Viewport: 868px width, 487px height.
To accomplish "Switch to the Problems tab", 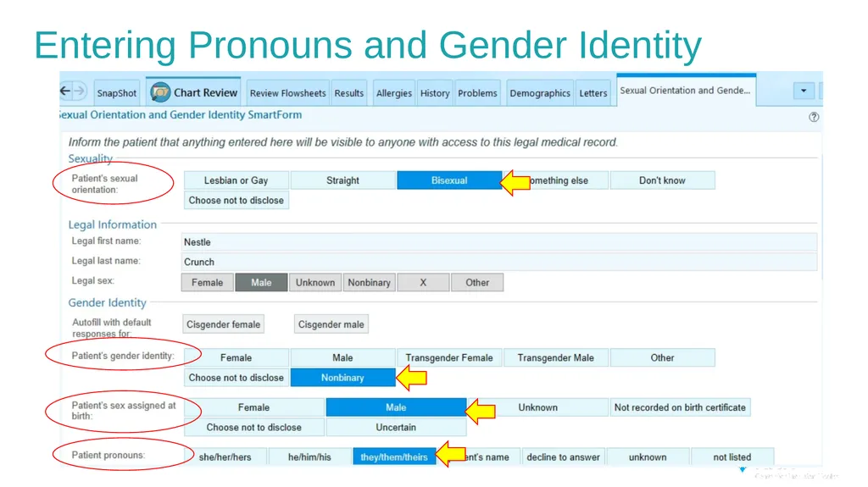I will pyautogui.click(x=477, y=93).
